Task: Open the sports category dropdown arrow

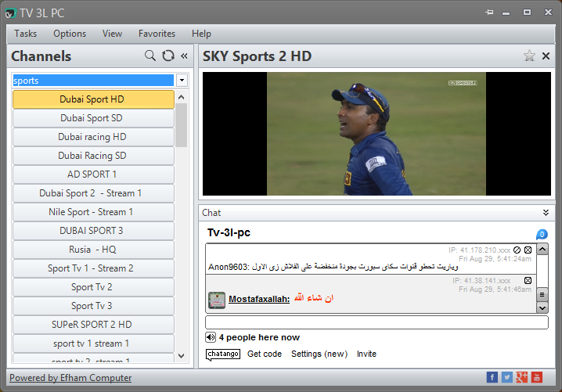Action: coord(182,81)
